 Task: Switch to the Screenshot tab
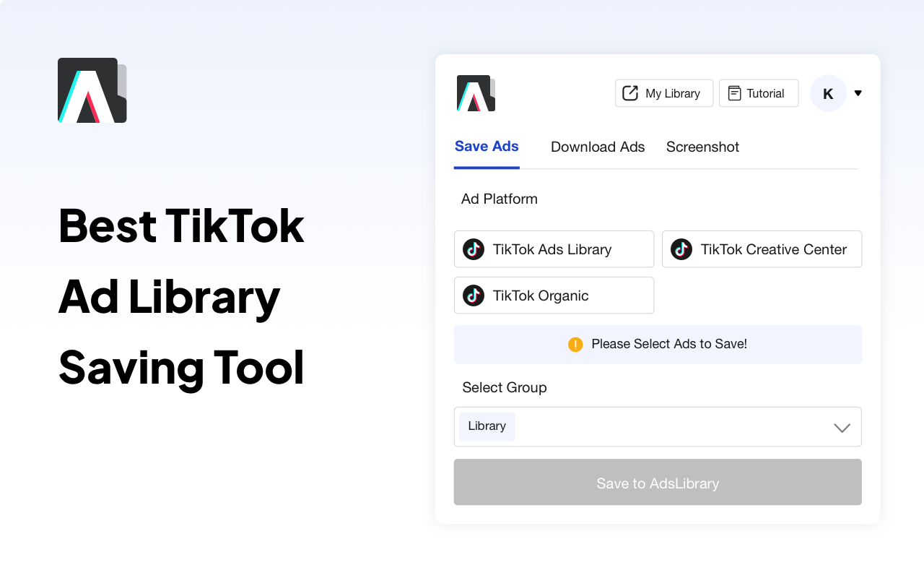702,147
